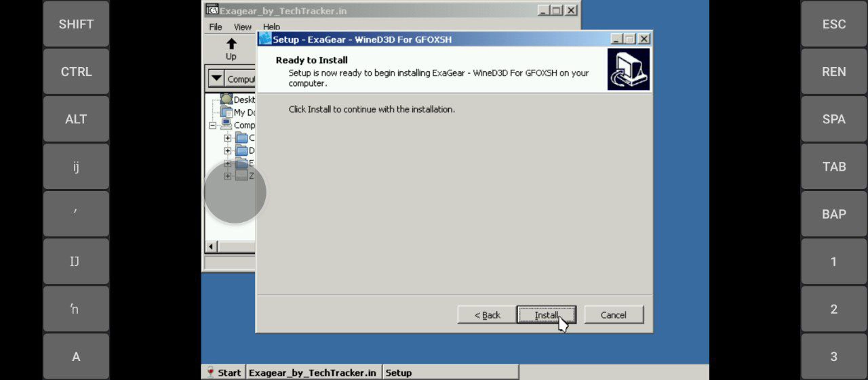This screenshot has width=868, height=380.
Task: Click the Up arrow navigation icon
Action: (231, 45)
